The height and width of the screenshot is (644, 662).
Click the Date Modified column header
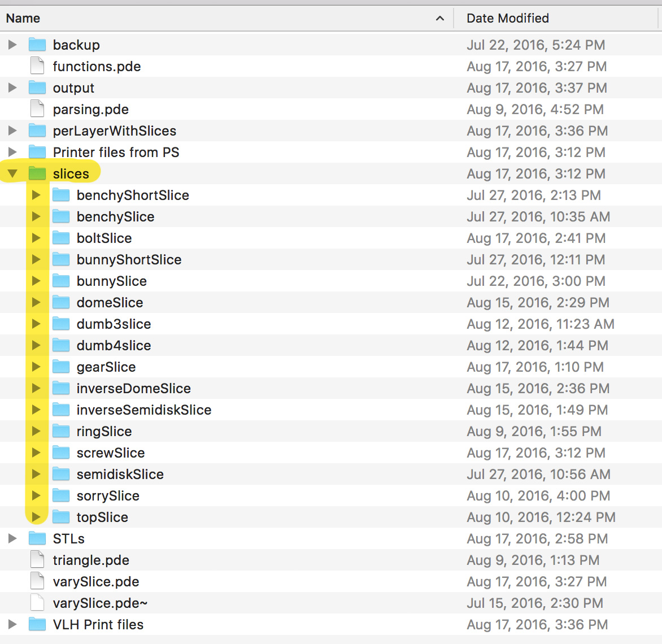click(507, 18)
